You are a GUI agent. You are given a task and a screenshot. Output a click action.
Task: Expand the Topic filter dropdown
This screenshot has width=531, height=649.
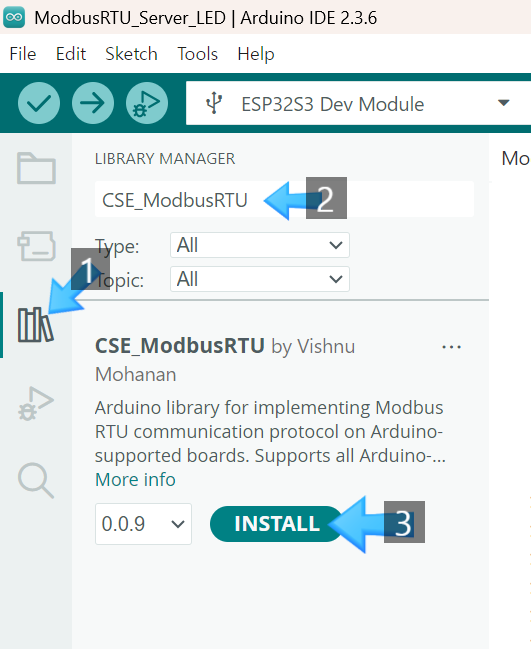pos(260,279)
